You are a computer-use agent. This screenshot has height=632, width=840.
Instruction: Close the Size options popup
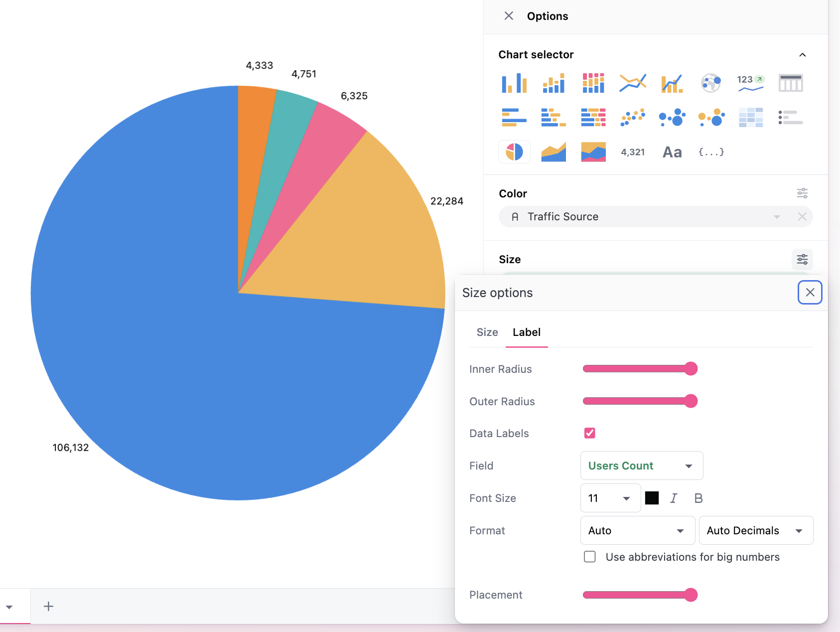810,293
